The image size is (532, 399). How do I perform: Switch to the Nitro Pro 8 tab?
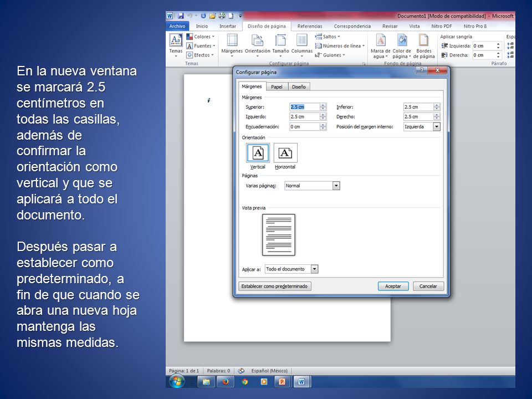475,26
